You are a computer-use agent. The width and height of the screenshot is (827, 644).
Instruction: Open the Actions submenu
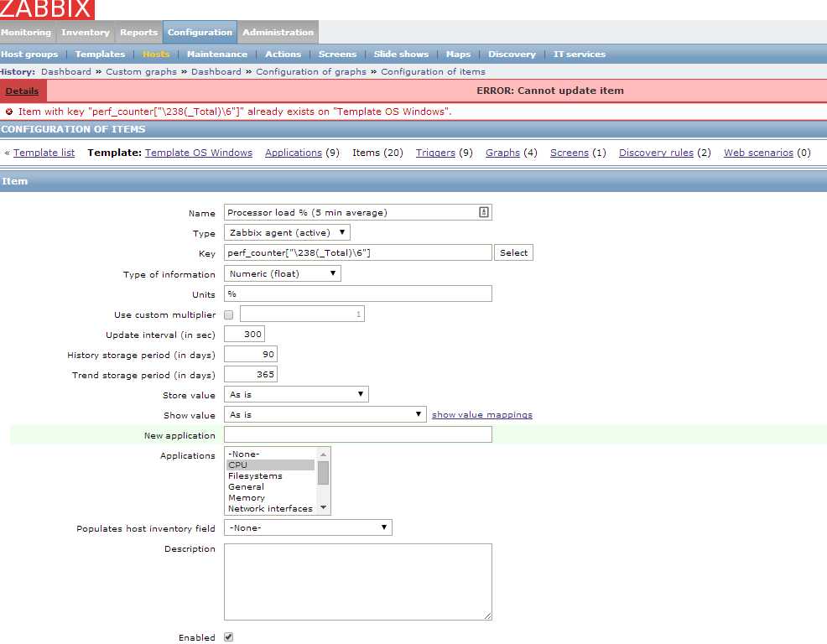pos(283,55)
